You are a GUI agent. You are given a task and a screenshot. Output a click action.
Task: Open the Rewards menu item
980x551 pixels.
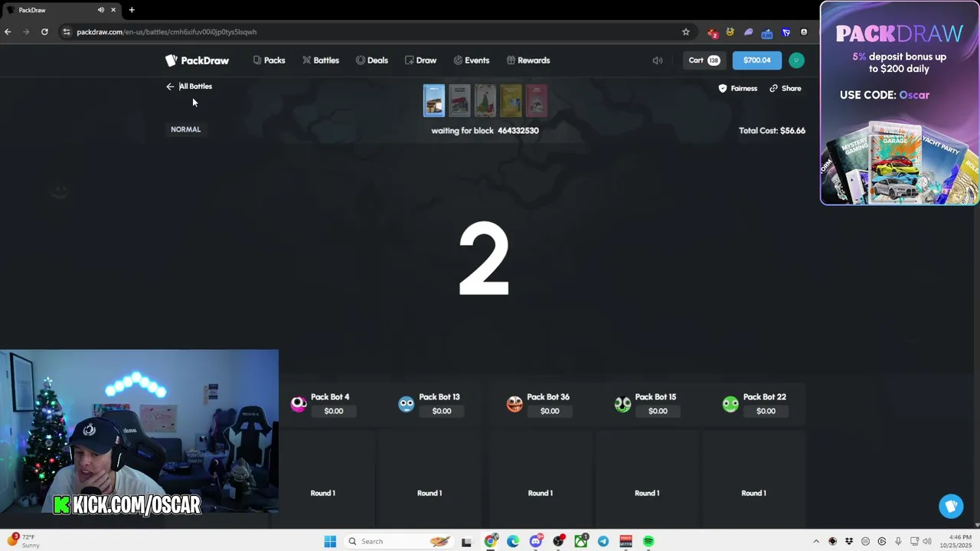click(x=528, y=60)
